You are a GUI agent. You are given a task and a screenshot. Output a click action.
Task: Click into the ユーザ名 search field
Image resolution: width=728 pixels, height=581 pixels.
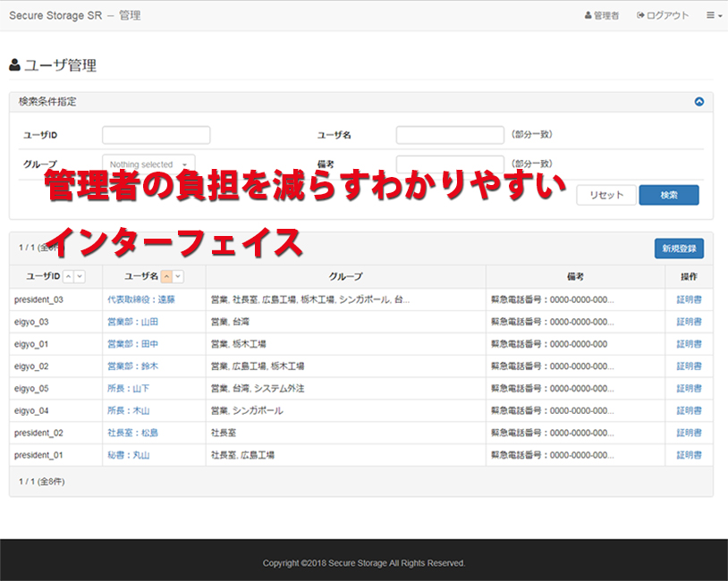pyautogui.click(x=450, y=135)
